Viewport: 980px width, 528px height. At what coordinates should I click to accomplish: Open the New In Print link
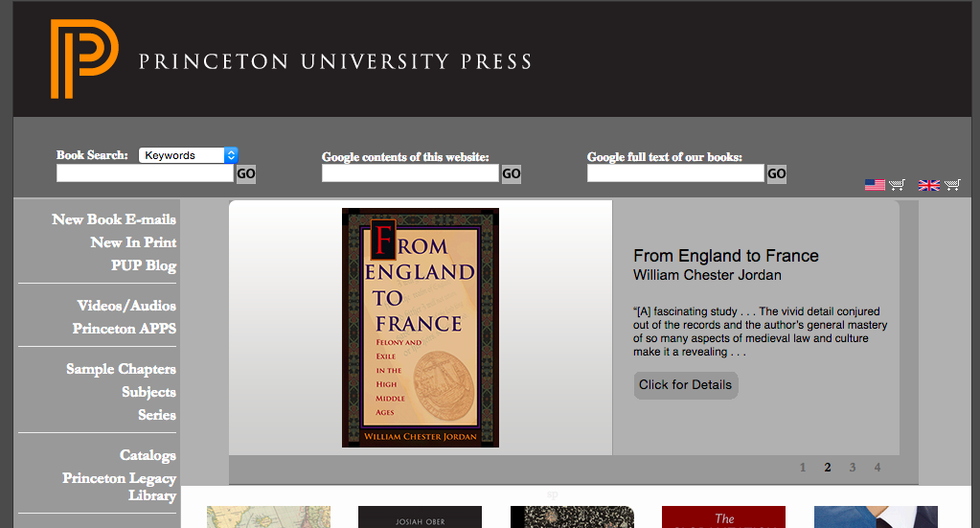[x=133, y=242]
